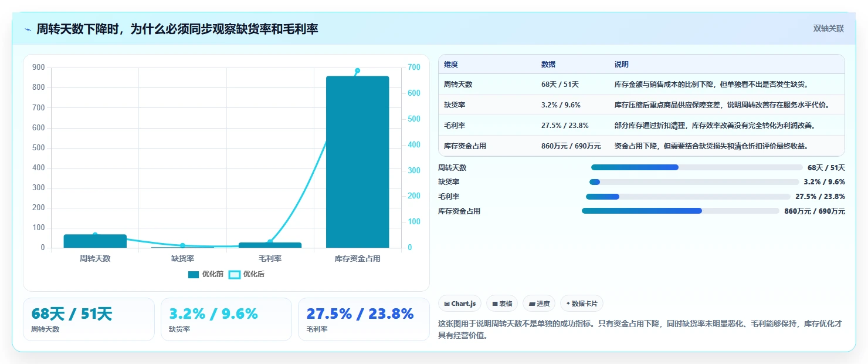
Task: Click the x-axis label 缺货率 under the chart
Action: tap(182, 258)
